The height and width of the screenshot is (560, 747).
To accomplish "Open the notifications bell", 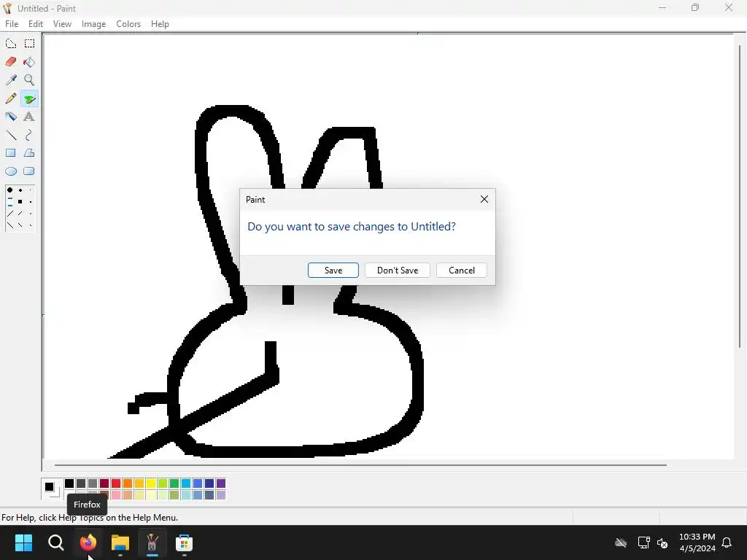I will (x=727, y=542).
